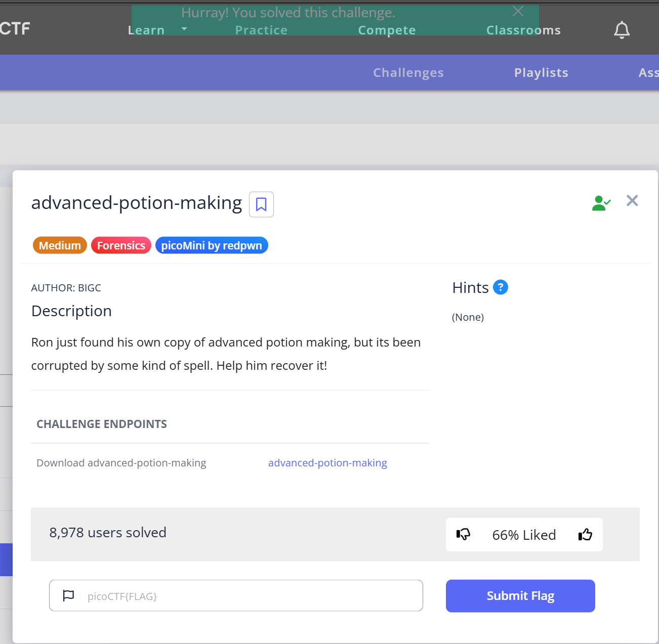
Task: Focus the picoCTF{FLAG} input field
Action: pos(236,595)
